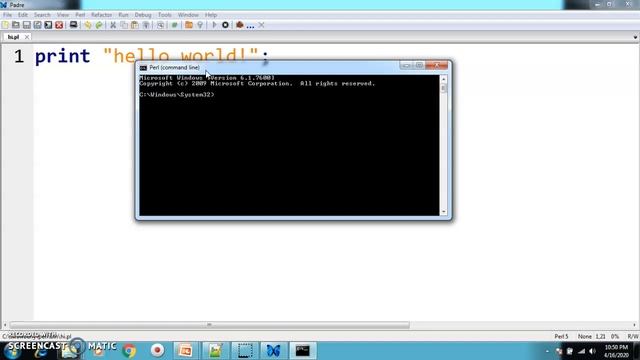Click the editor horizontal scrollbar thumb
Image resolution: width=640 pixels, height=360 pixels.
(x=209, y=325)
